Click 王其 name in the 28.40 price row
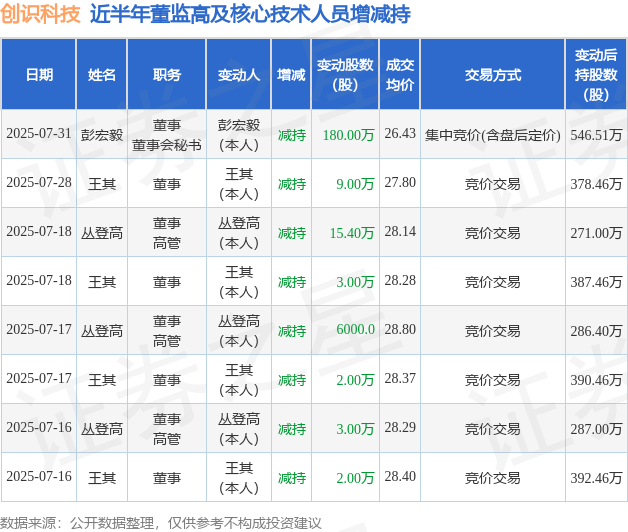Image resolution: width=628 pixels, height=532 pixels. pyautogui.click(x=102, y=478)
